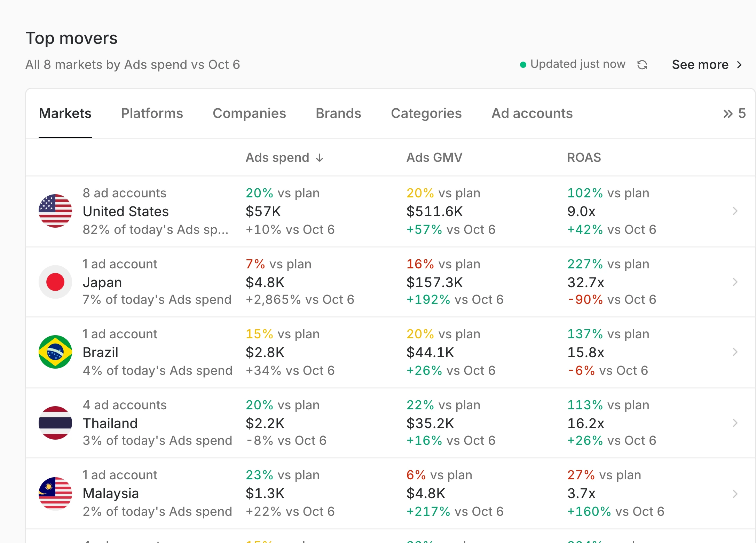This screenshot has height=543, width=756.
Task: Expand the Thailand row chevron
Action: point(735,423)
